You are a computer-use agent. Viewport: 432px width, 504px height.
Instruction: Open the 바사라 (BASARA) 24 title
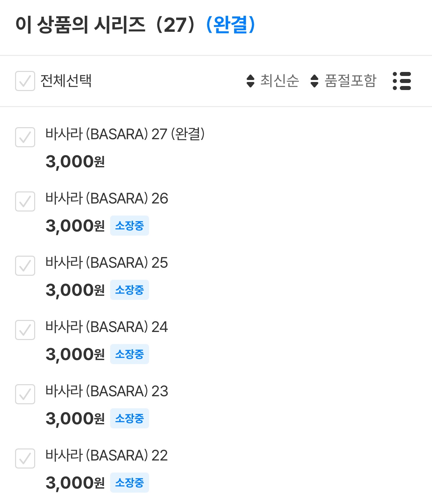point(107,327)
